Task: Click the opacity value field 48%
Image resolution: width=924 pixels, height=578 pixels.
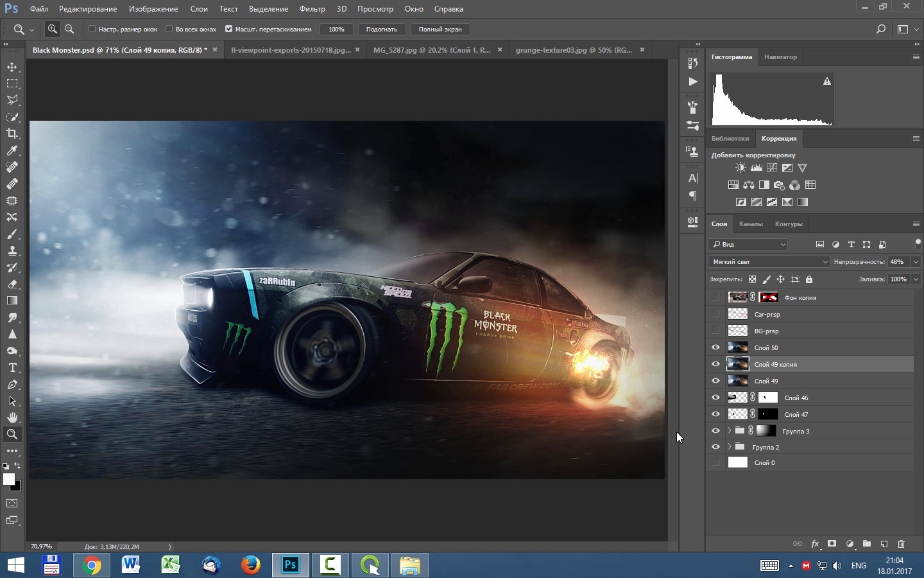Action: pos(898,262)
